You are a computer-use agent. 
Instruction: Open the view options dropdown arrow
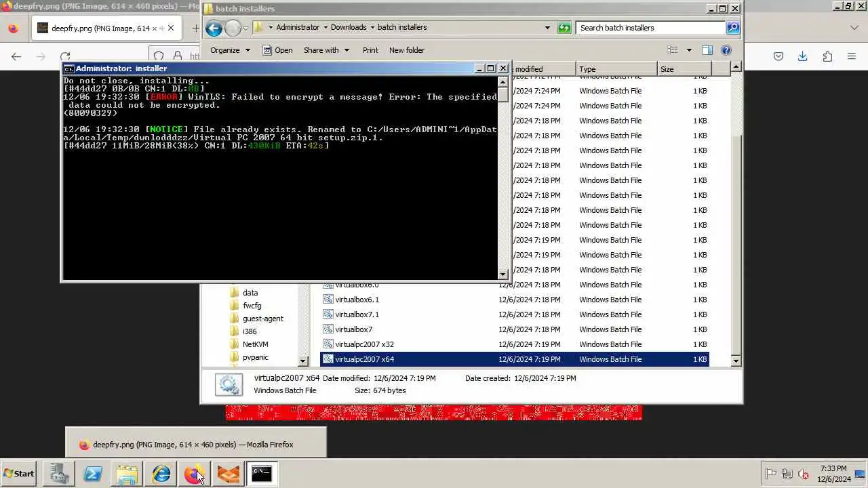point(689,50)
